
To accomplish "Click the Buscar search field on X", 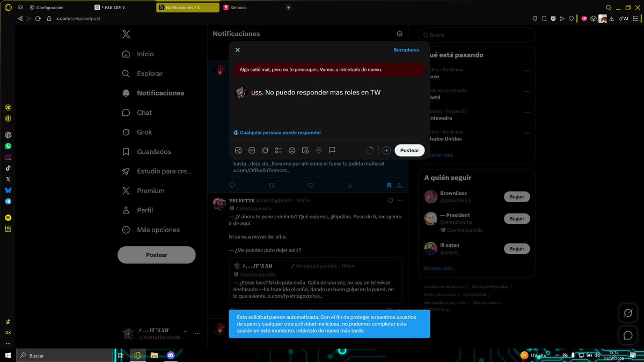I will coord(477,35).
